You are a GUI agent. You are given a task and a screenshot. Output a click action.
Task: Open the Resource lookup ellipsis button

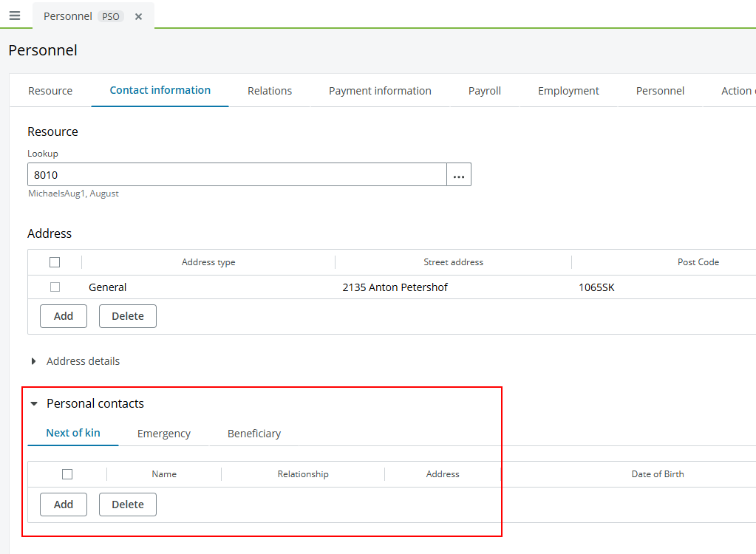[x=459, y=175]
